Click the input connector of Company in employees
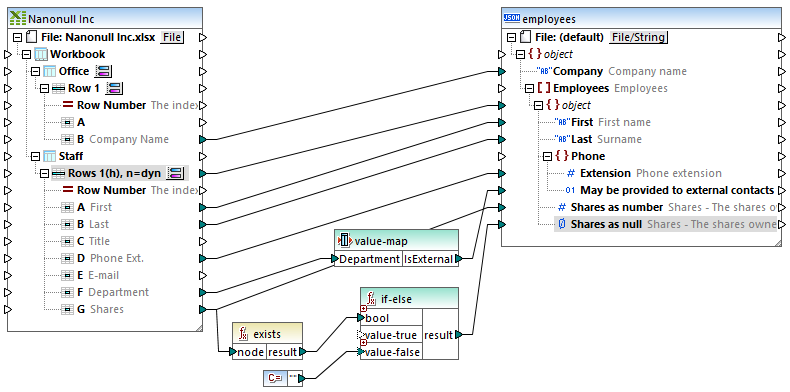Viewport: 790px width, 392px height. (501, 71)
